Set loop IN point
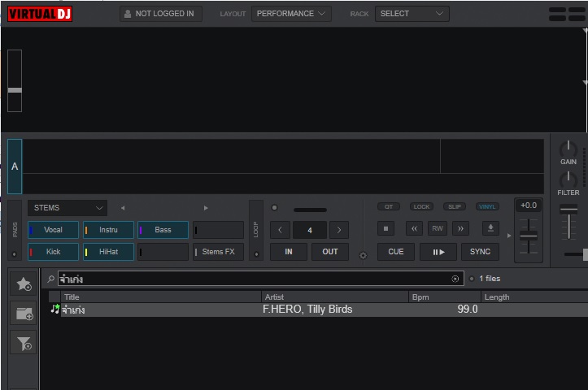 (289, 252)
